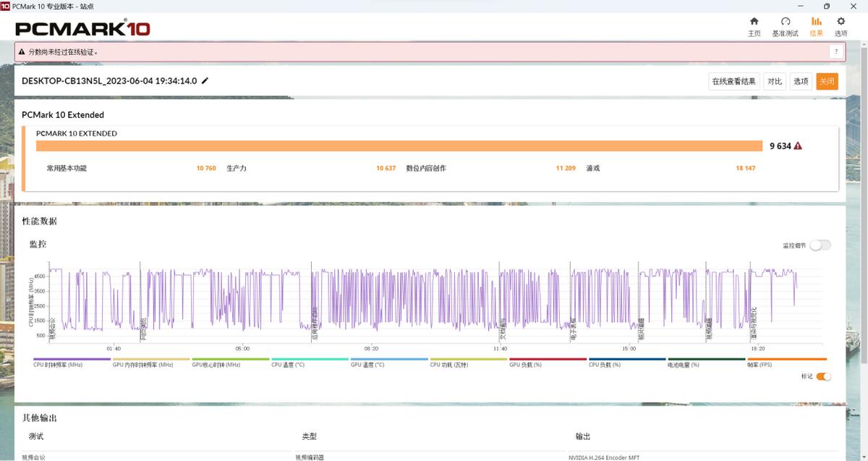Click the 对比 compare button
Viewport: 868px width, 461px height.
[775, 82]
